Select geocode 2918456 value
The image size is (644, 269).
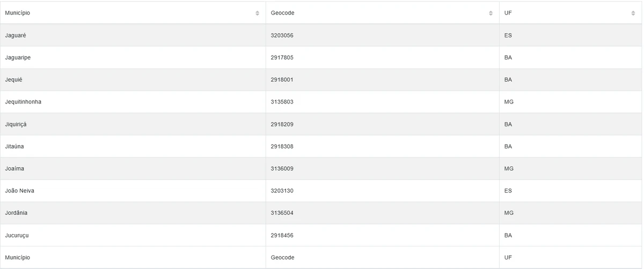(x=282, y=235)
